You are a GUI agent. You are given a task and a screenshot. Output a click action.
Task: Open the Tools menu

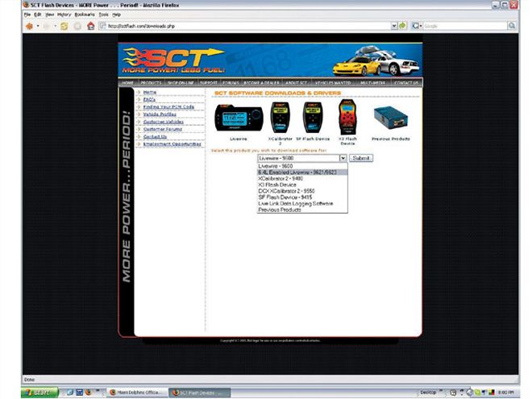pyautogui.click(x=103, y=15)
